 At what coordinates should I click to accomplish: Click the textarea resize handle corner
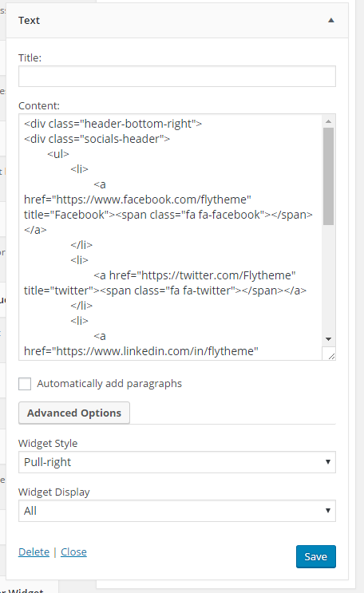coord(331,355)
